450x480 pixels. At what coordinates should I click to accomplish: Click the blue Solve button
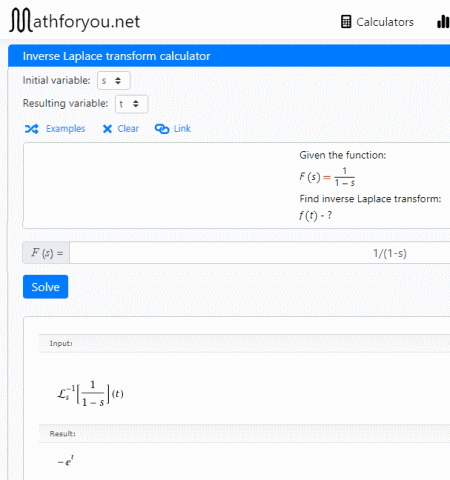click(x=45, y=287)
